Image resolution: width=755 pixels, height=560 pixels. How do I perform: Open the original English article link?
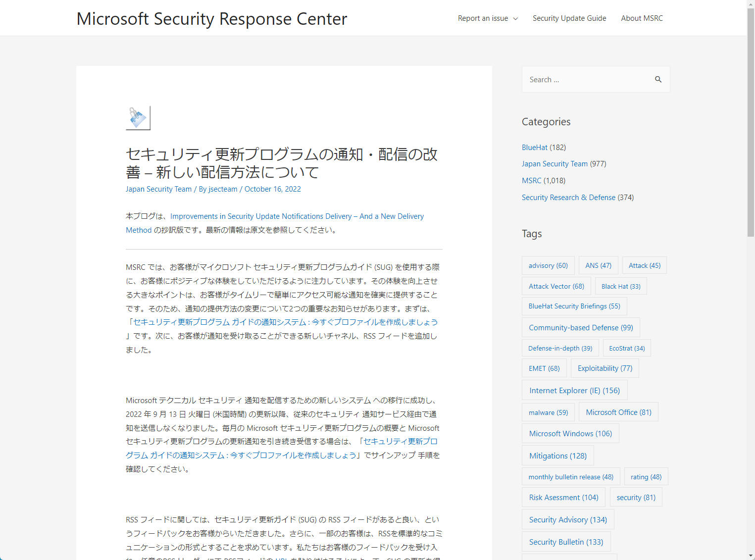point(297,216)
